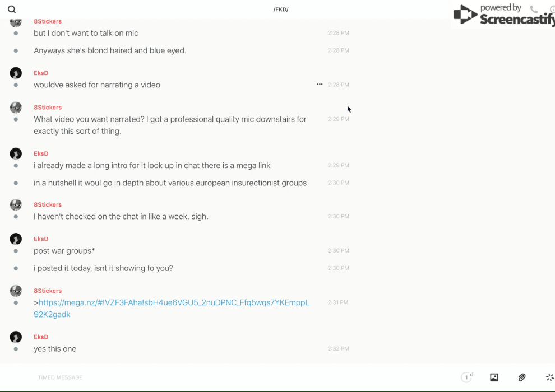Click EksD avatar beside 'wouldve asked' message
The image size is (555, 392).
pos(16,73)
